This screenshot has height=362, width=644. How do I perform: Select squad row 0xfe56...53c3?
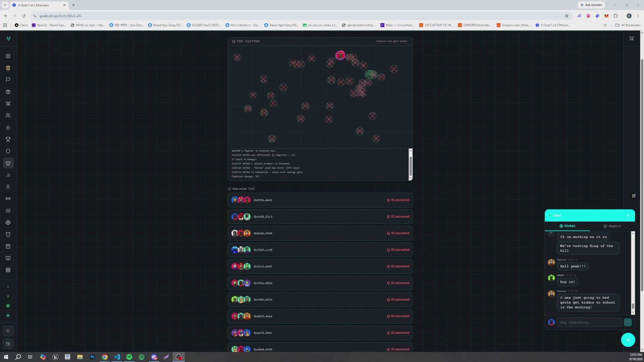(x=320, y=217)
